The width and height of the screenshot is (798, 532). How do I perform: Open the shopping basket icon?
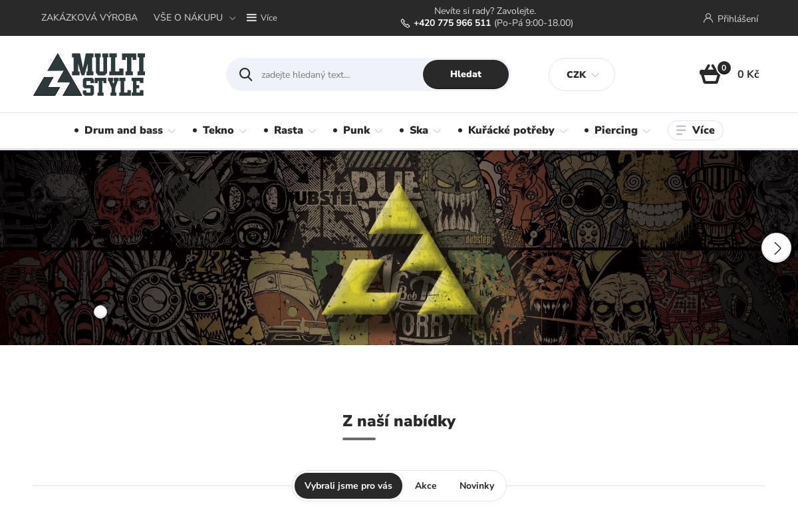(x=710, y=74)
